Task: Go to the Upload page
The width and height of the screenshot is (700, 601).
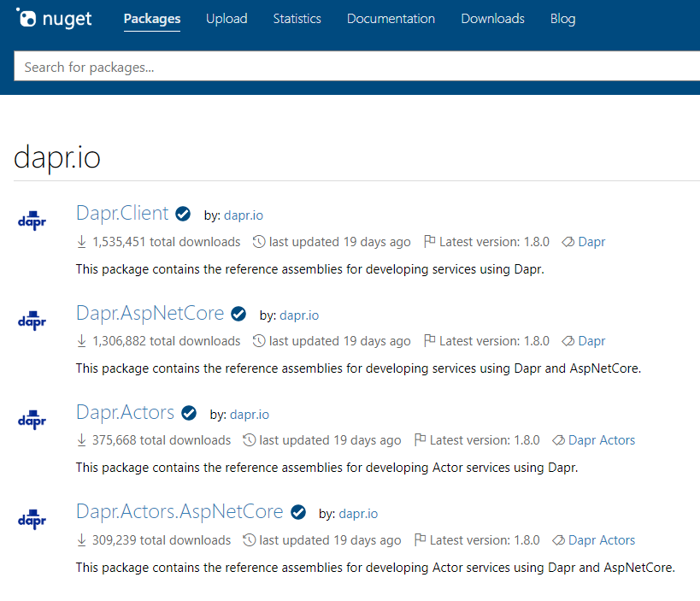Action: click(x=226, y=19)
